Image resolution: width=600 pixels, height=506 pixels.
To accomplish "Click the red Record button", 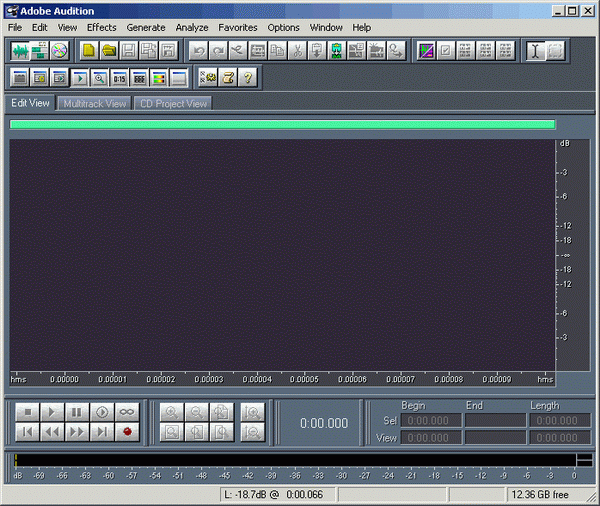I will pos(127,432).
